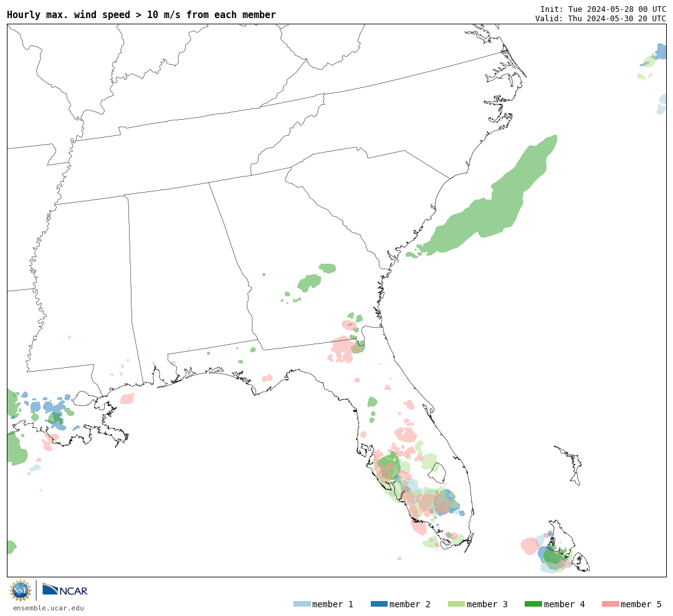Click the member 2 dark blue swatch
Image resolution: width=673 pixels, height=616 pixels.
(x=379, y=604)
